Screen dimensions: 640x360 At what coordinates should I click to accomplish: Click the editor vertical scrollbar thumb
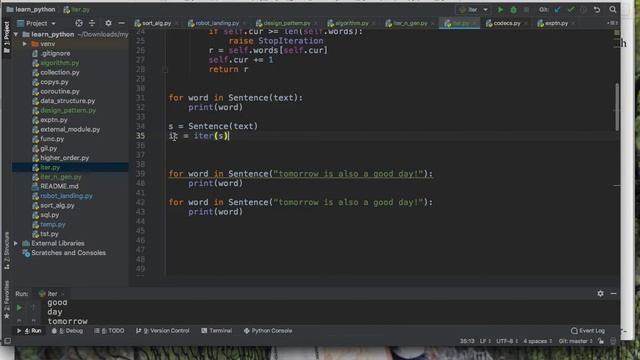pyautogui.click(x=616, y=107)
